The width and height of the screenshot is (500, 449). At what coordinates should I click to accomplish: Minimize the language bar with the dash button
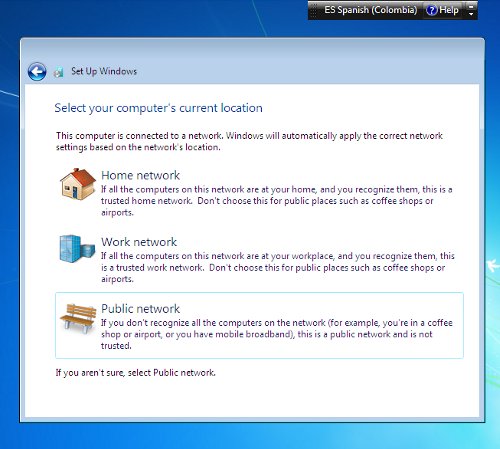pyautogui.click(x=471, y=6)
